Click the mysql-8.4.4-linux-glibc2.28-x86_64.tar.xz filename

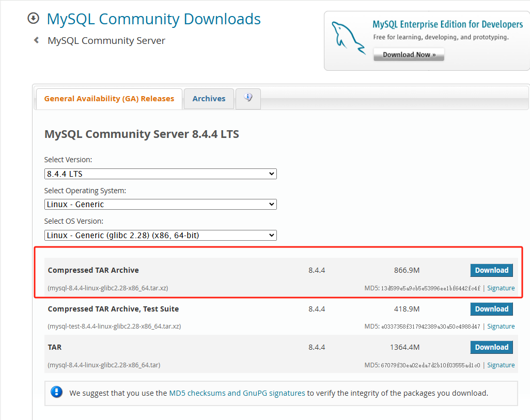108,288
